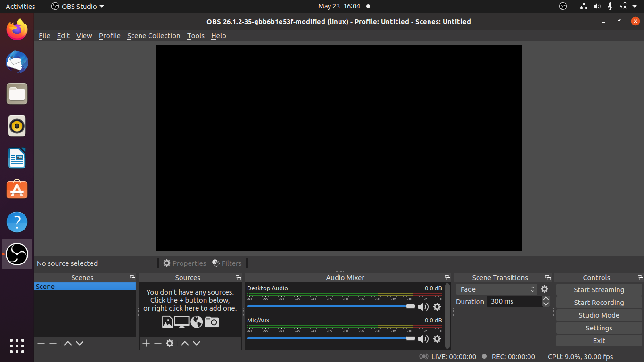
Task: Click the Start Recording button
Action: [x=599, y=302]
